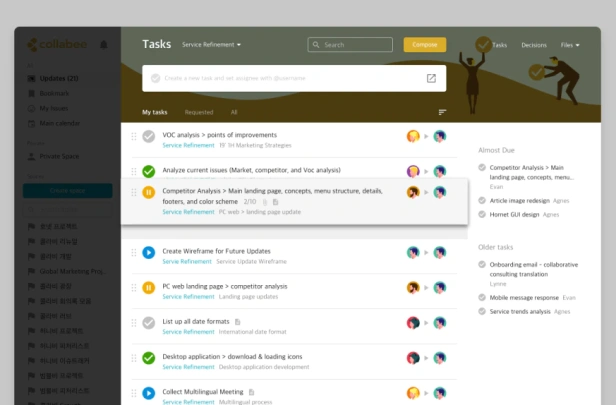The width and height of the screenshot is (616, 405).
Task: Click the Main calendar sidebar icon
Action: click(31, 123)
